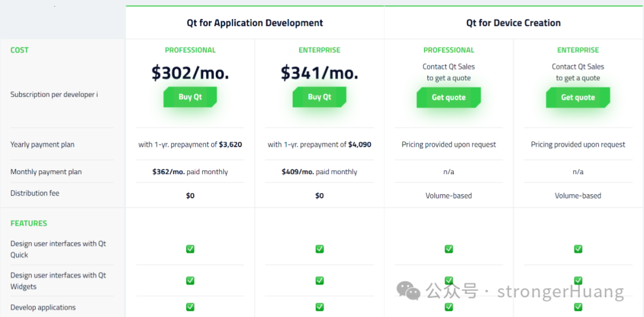Click the WeChat logo in the watermark
The image size is (644, 317).
pos(408,291)
